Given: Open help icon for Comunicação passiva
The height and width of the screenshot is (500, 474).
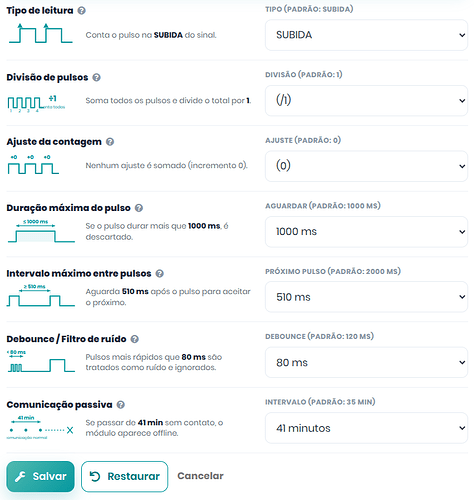Looking at the screenshot, I should click(121, 405).
